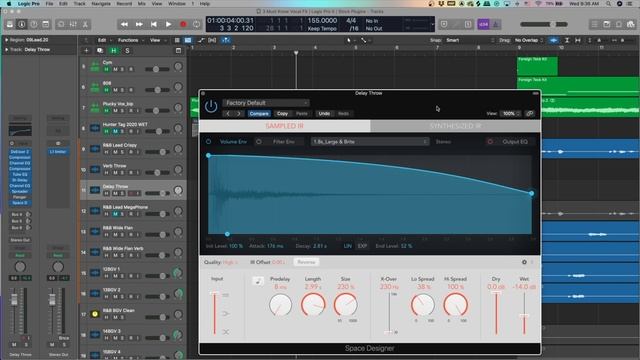Open the impulse response file menu
The height and width of the screenshot is (360, 640).
click(x=369, y=142)
